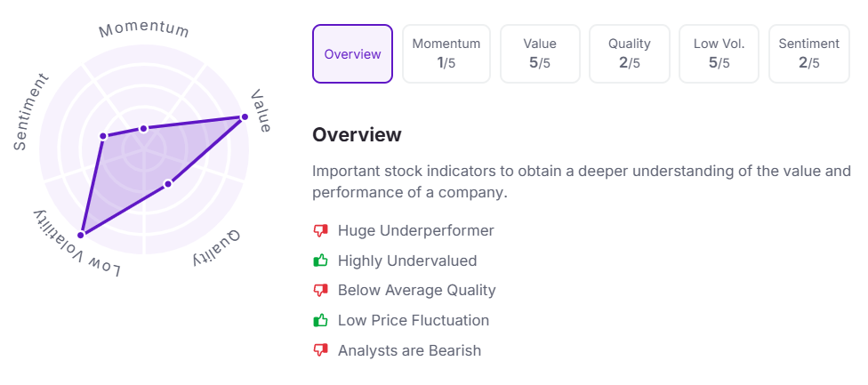The width and height of the screenshot is (868, 385).
Task: Open the Momentum 1/5 tab
Action: tap(446, 54)
